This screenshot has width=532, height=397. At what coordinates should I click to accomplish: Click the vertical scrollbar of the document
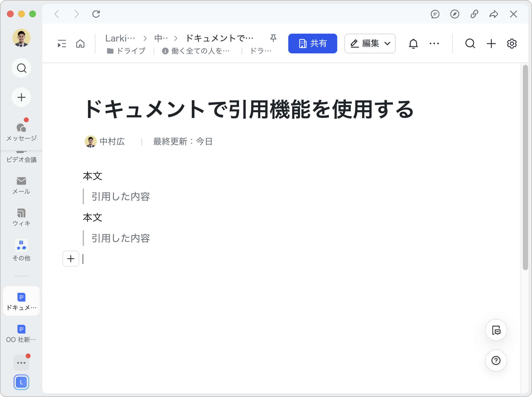525,167
